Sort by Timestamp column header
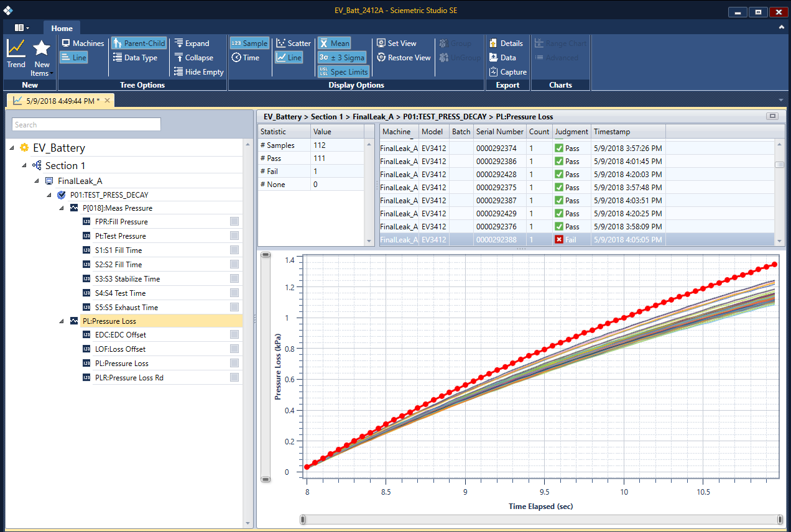791x532 pixels. tap(628, 132)
